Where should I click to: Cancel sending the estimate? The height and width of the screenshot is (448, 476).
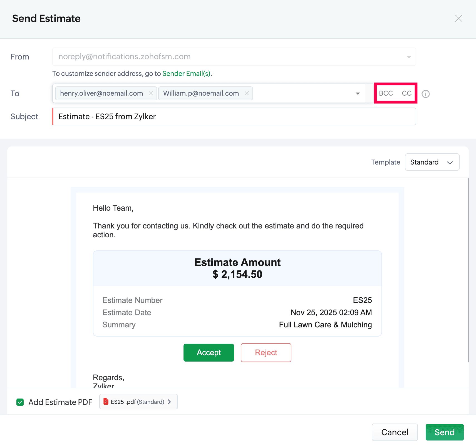click(x=395, y=432)
